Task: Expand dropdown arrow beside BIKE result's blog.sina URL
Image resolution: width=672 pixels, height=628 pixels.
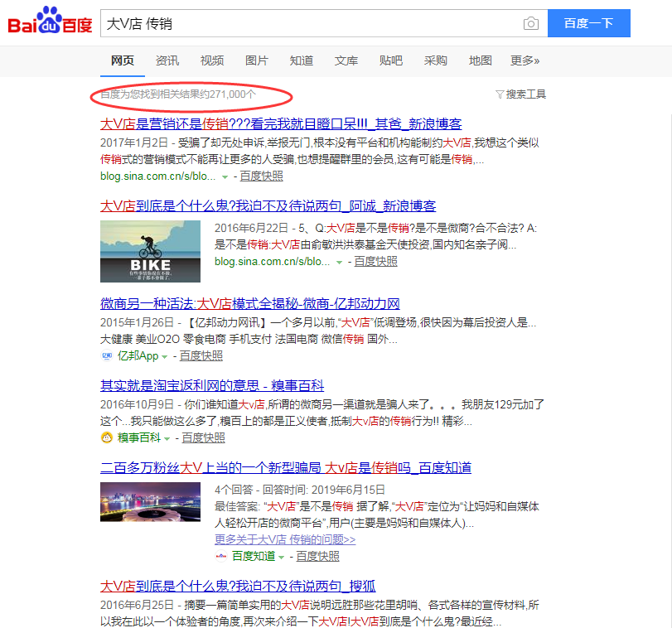Action: pyautogui.click(x=339, y=262)
